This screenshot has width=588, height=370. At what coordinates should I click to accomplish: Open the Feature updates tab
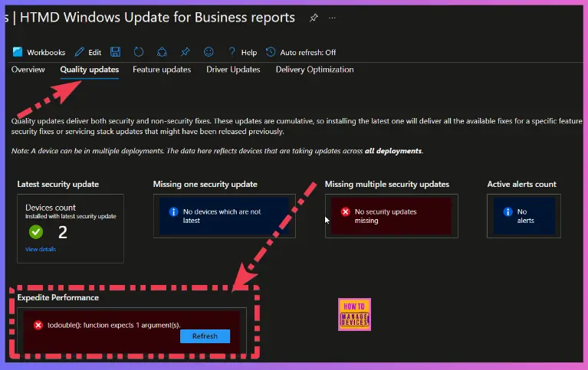click(x=162, y=70)
